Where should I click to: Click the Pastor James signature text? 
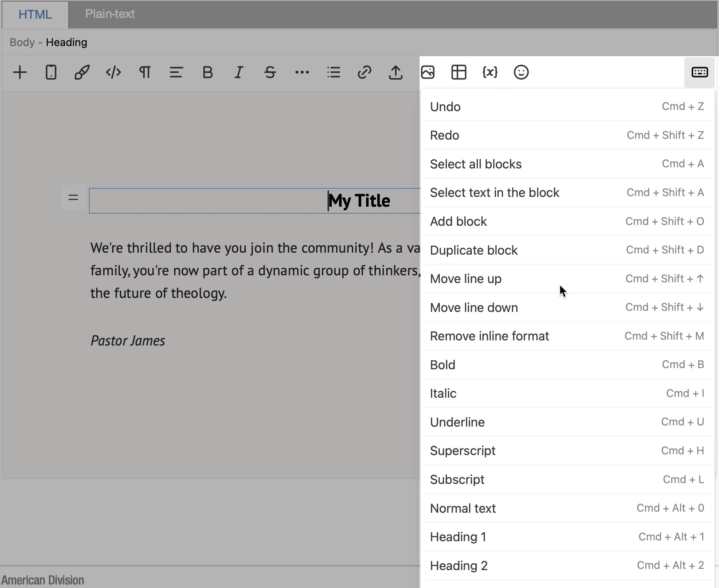click(x=128, y=341)
